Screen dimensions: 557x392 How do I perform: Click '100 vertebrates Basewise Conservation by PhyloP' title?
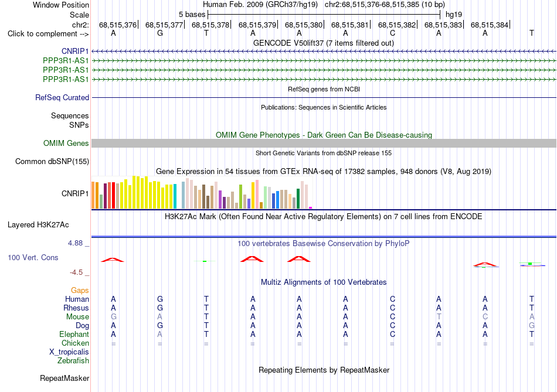click(x=324, y=244)
